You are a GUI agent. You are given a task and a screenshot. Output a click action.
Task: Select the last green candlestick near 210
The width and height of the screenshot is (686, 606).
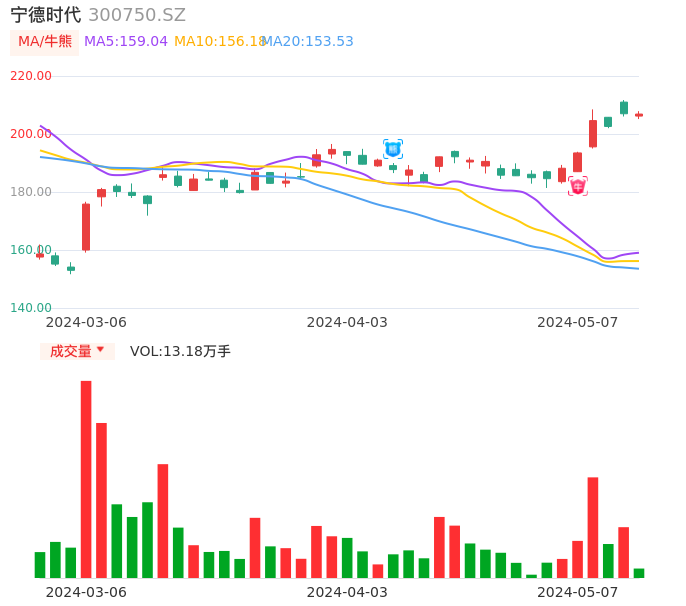click(624, 108)
